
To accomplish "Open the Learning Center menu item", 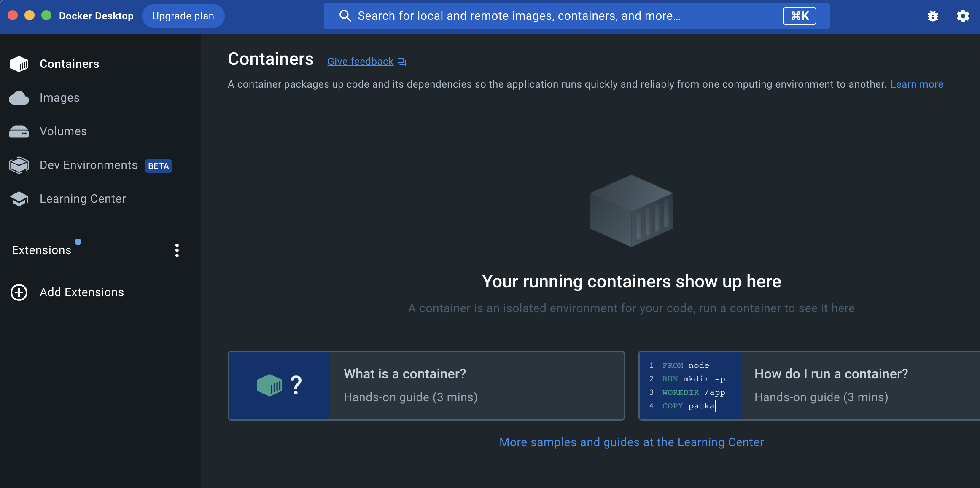I will (x=83, y=199).
